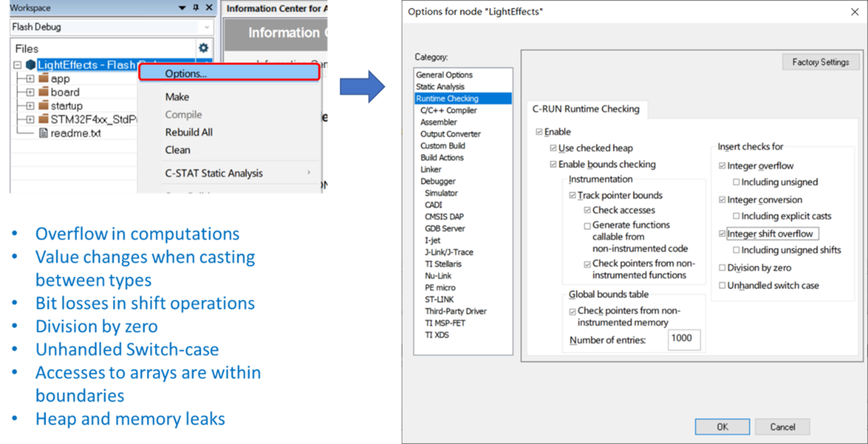Click the LightEffects project cube icon
Viewport: 868px width, 444px height.
coord(30,65)
